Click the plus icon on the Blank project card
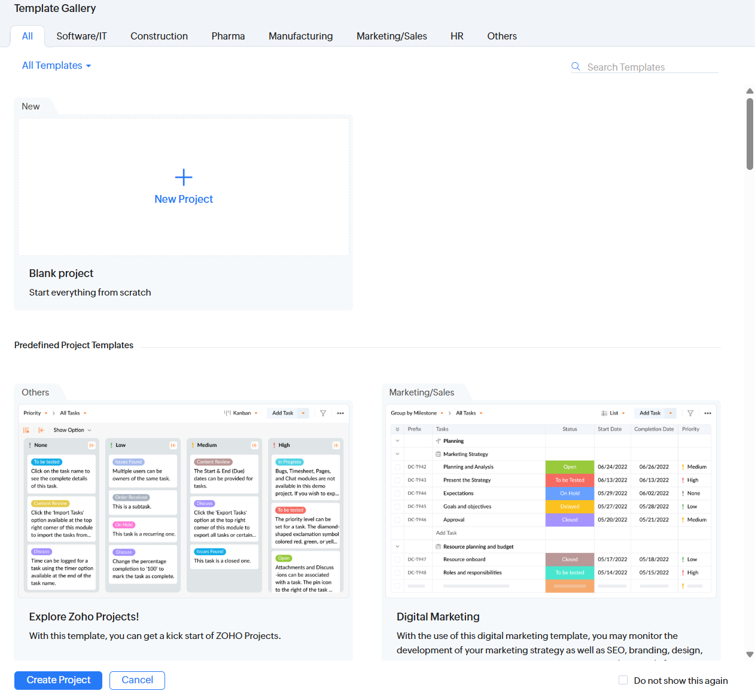This screenshot has height=700, width=755. [x=183, y=177]
